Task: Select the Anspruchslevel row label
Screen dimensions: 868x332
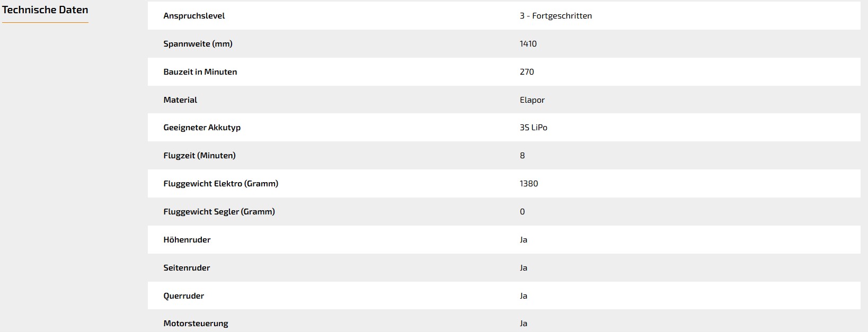Action: tap(194, 16)
